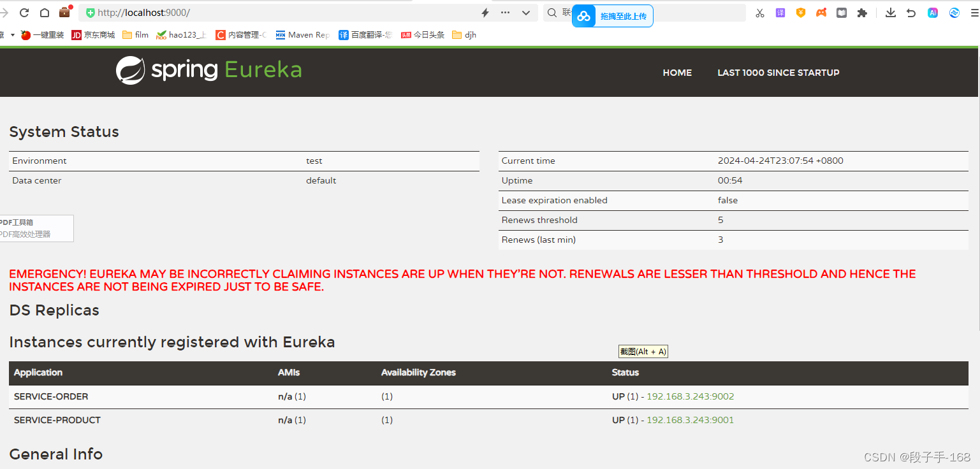The image size is (980, 469).
Task: Open the 今日头条 bookmark
Action: point(422,35)
